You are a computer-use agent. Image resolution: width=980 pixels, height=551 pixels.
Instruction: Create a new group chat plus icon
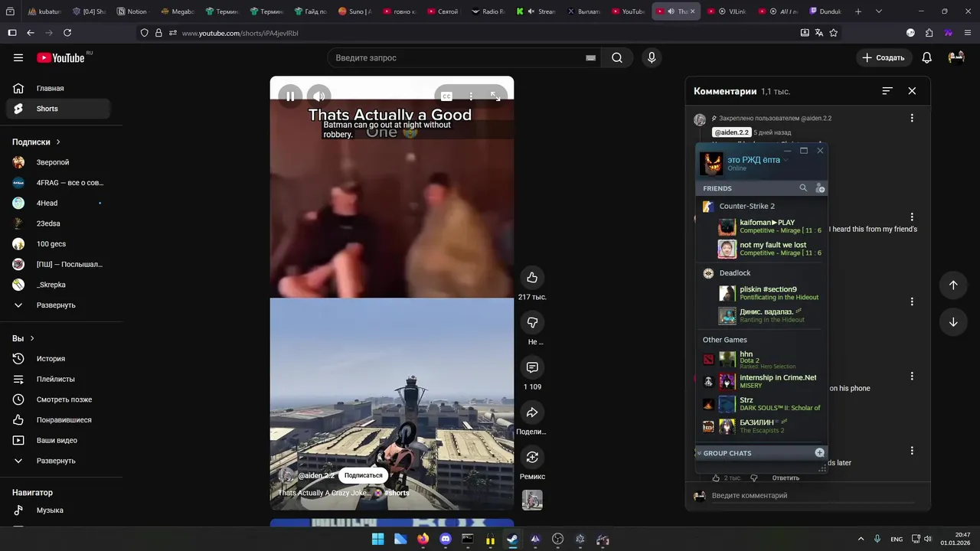[819, 453]
